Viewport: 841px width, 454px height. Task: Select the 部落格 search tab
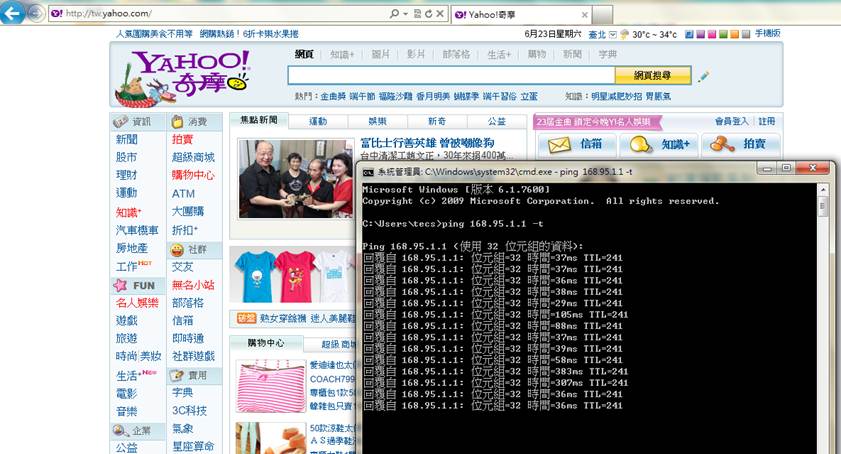click(x=456, y=54)
